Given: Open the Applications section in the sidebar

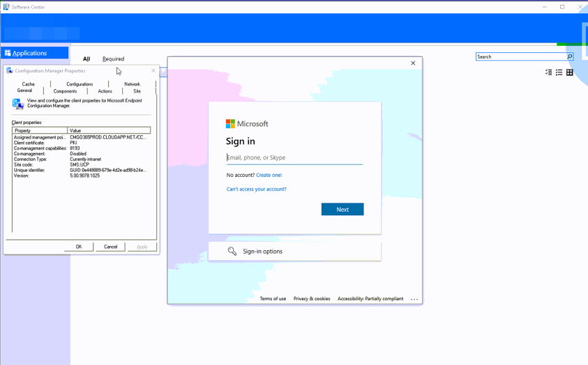Looking at the screenshot, I should point(34,53).
